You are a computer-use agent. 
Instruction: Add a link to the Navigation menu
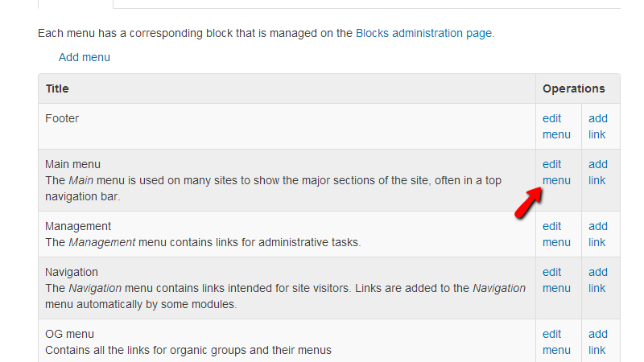[597, 280]
